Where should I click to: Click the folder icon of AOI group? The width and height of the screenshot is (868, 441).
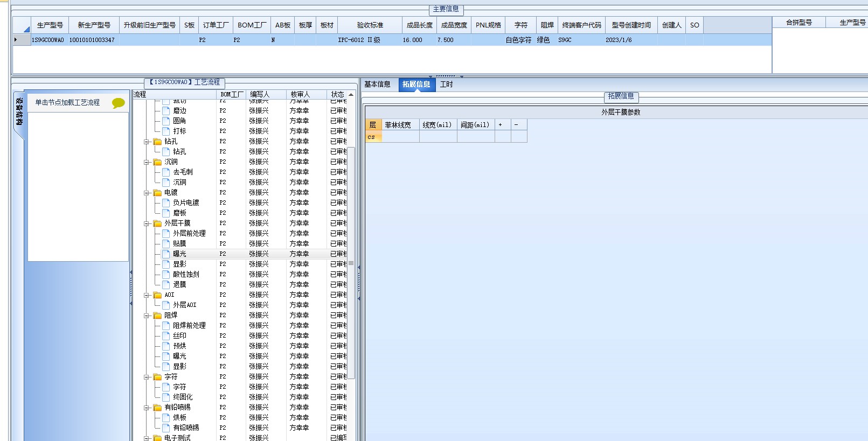pos(158,295)
